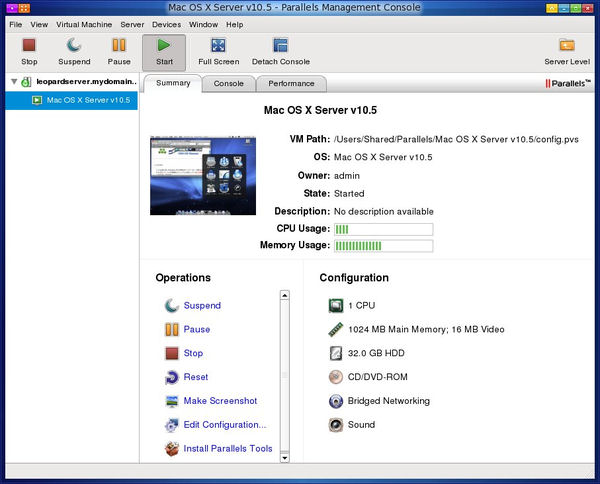This screenshot has height=484, width=600.
Task: Select Mac OS X Server v10.5 tree item
Action: point(72,100)
